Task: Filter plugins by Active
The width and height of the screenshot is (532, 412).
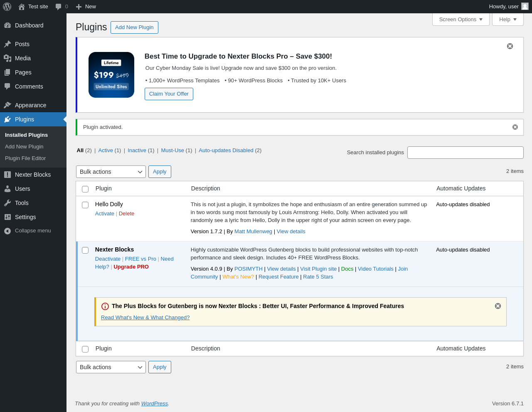Action: (x=106, y=150)
